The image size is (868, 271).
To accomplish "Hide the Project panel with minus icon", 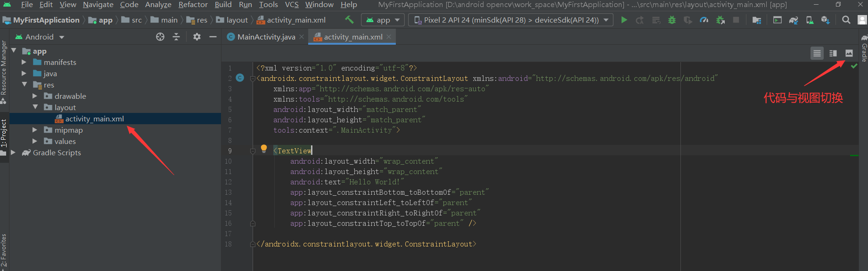I will coord(213,37).
